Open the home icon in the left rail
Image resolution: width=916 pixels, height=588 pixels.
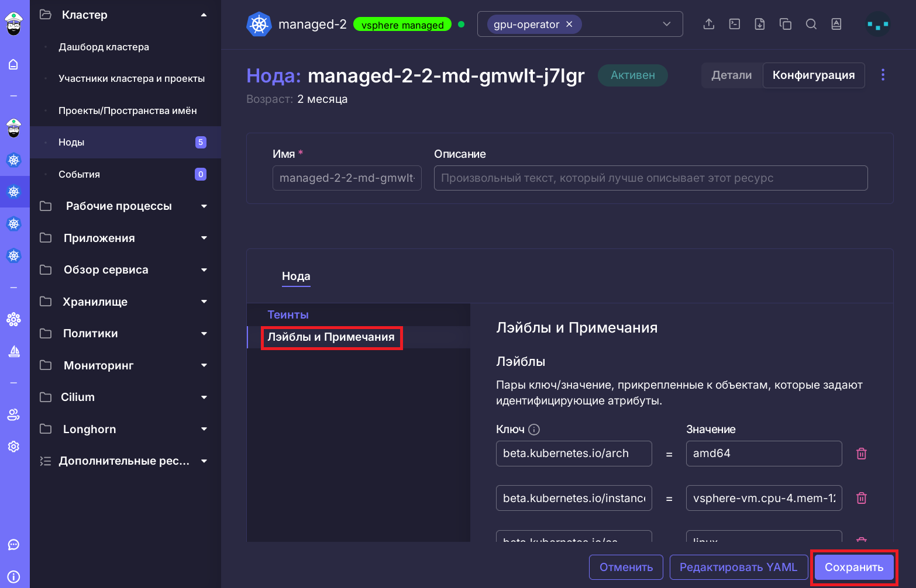(13, 64)
